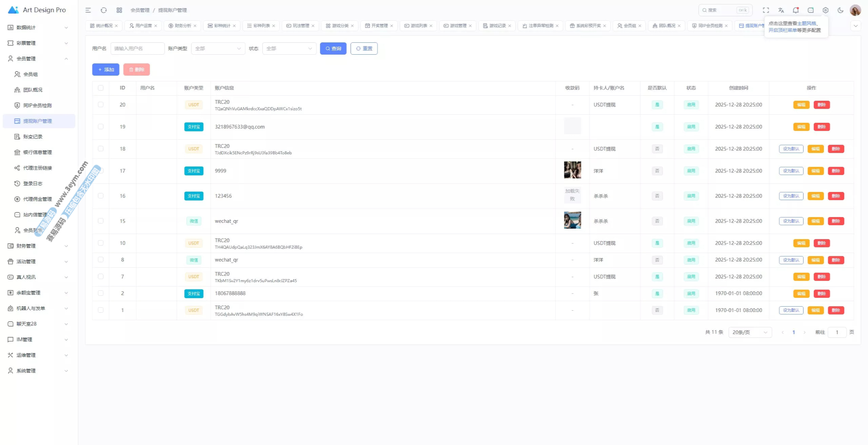Check the row with ID 19
The height and width of the screenshot is (445, 868).
tap(101, 127)
